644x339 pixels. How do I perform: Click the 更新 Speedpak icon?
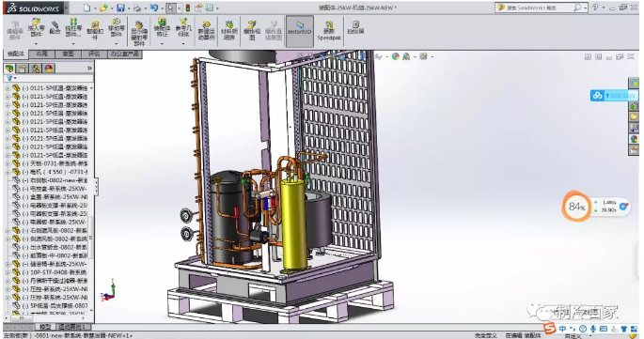329,30
